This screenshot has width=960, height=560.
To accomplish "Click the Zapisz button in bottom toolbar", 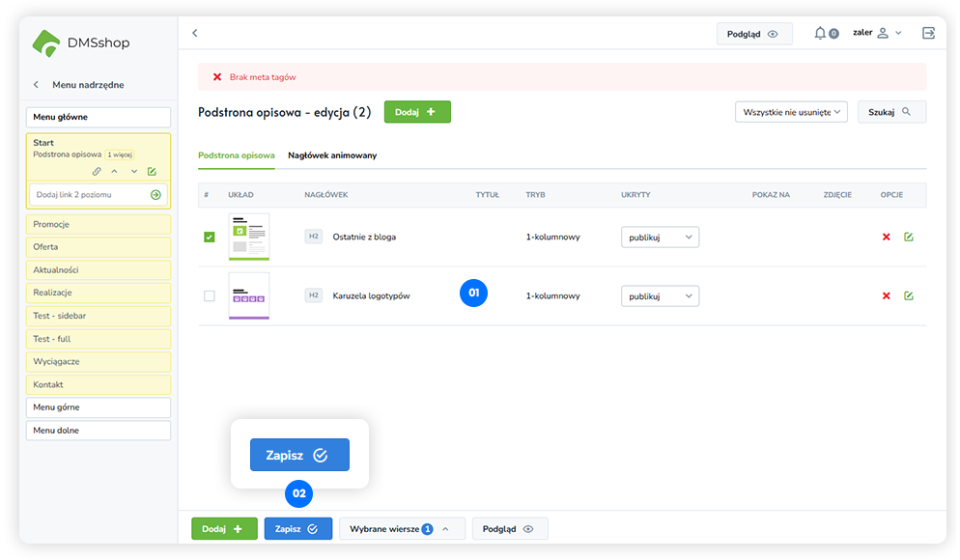I will tap(297, 529).
